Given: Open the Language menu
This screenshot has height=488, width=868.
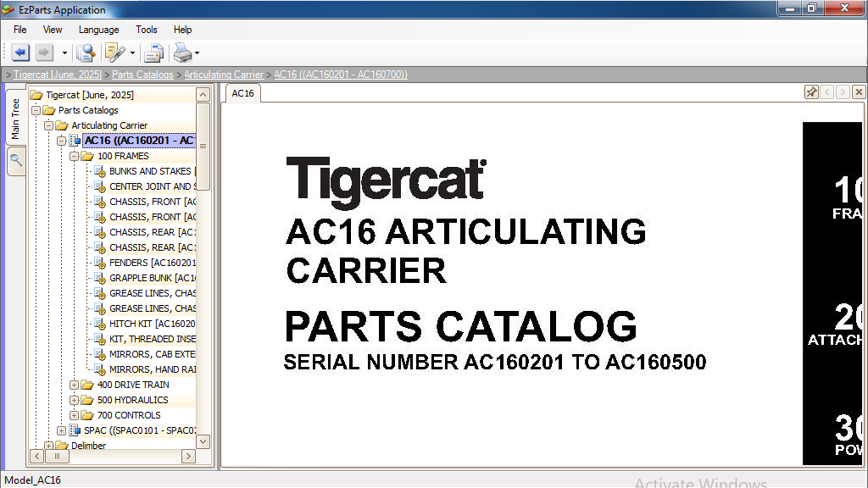Looking at the screenshot, I should pos(98,30).
